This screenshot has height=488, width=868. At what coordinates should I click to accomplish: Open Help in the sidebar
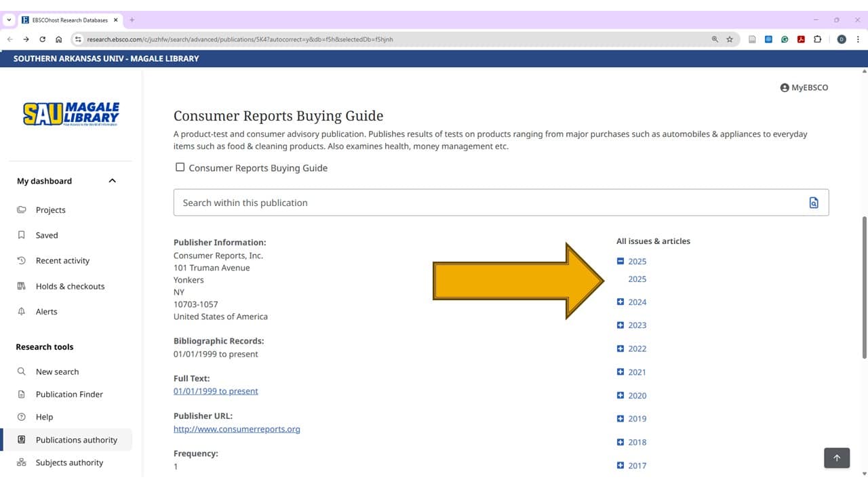pos(44,417)
